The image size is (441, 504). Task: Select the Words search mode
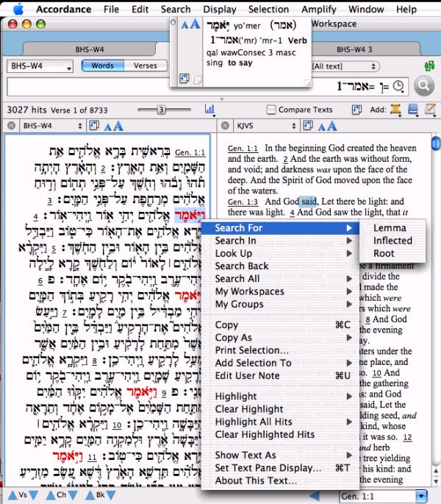(x=103, y=65)
